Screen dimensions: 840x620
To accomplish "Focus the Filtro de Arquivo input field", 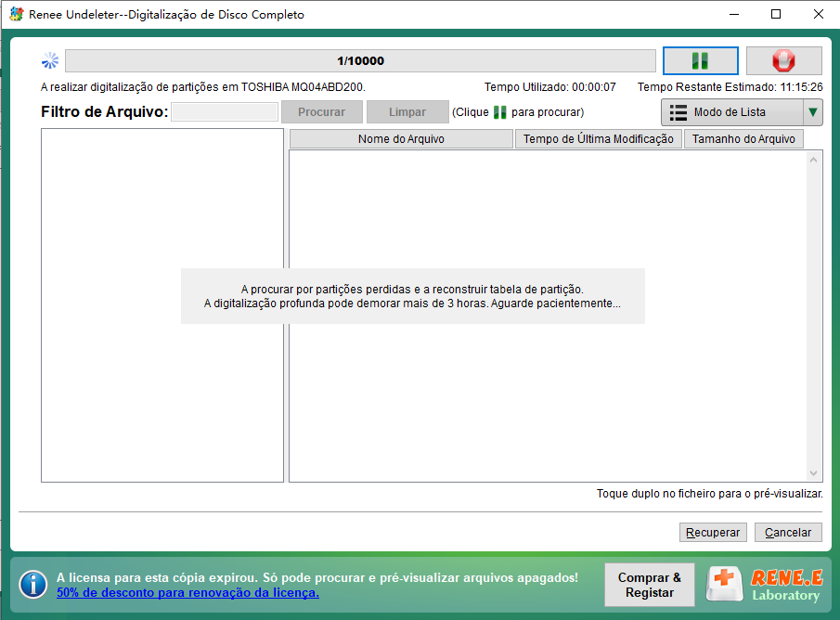I will tap(225, 112).
